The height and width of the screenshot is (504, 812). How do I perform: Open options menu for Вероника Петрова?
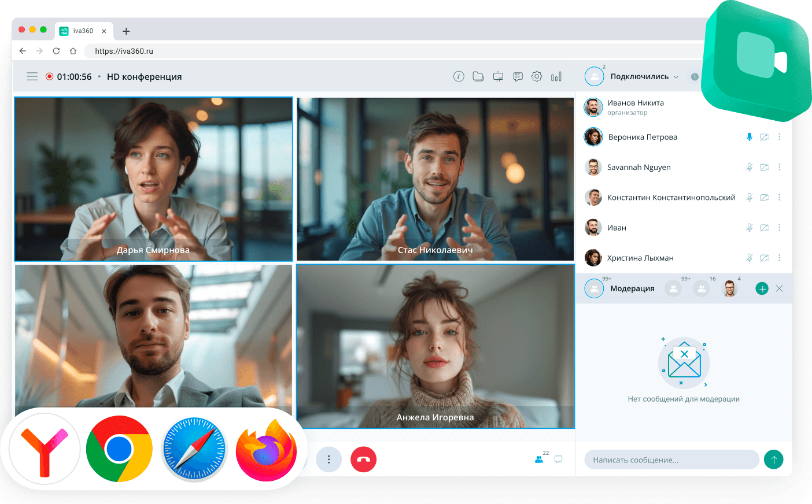click(x=779, y=137)
